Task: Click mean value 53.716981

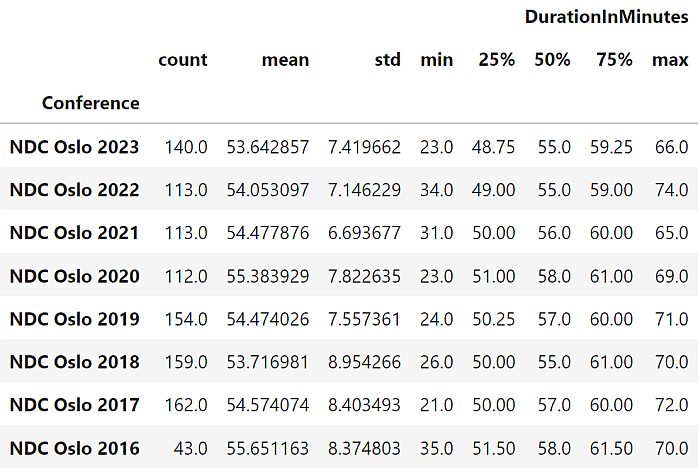Action: pyautogui.click(x=268, y=362)
